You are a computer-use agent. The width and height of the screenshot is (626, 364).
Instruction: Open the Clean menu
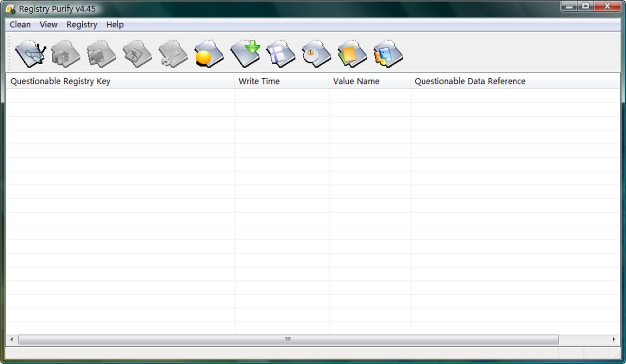20,24
